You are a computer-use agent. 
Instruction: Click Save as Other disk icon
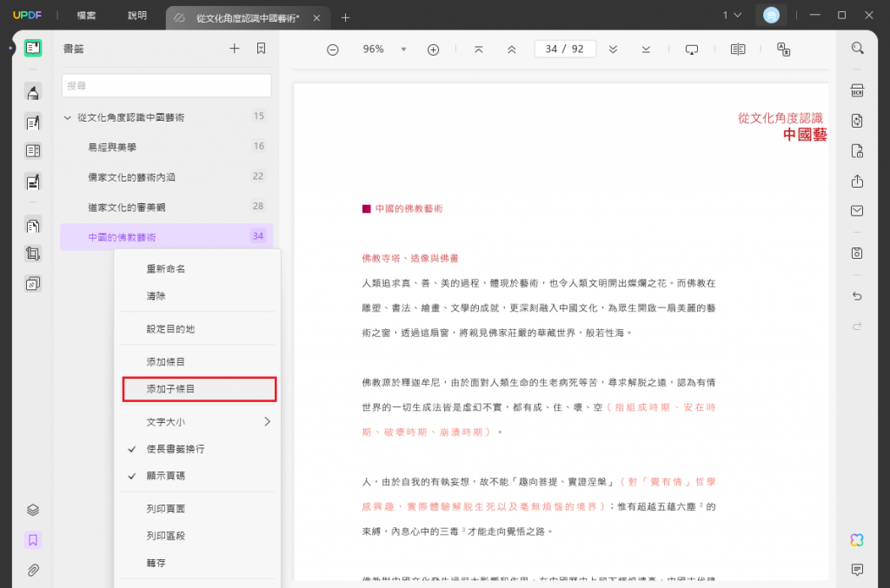857,253
